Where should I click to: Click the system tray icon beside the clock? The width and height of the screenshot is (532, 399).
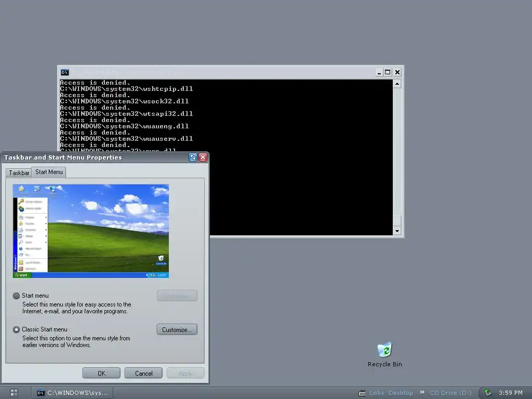[488, 393]
